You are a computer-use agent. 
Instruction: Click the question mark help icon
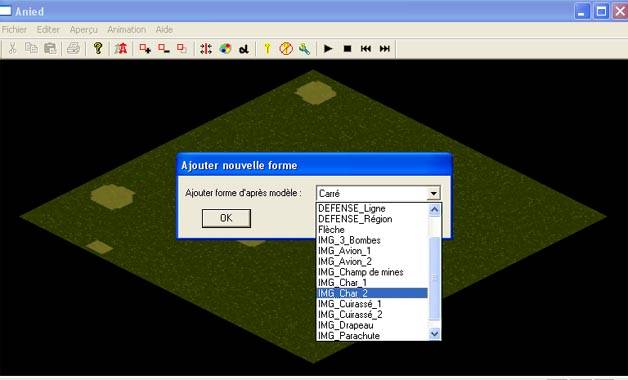(x=98, y=48)
